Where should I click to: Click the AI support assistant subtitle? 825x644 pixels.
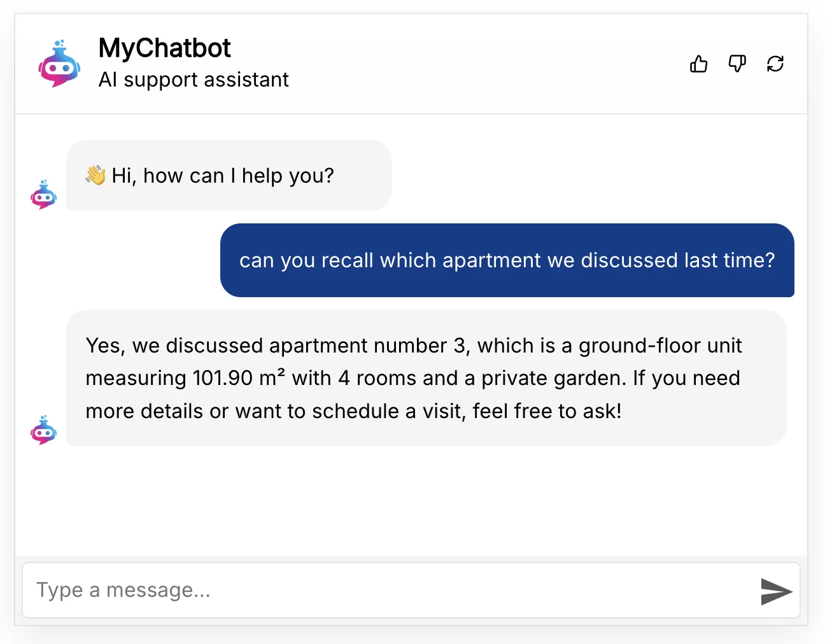click(194, 80)
